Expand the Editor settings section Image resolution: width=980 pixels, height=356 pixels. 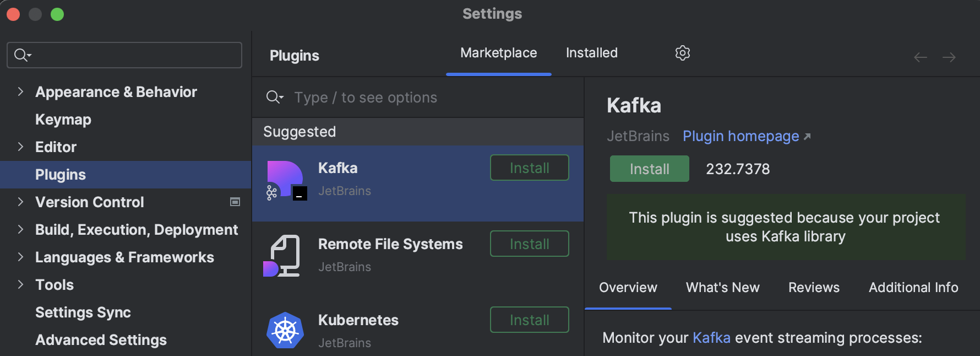click(20, 147)
